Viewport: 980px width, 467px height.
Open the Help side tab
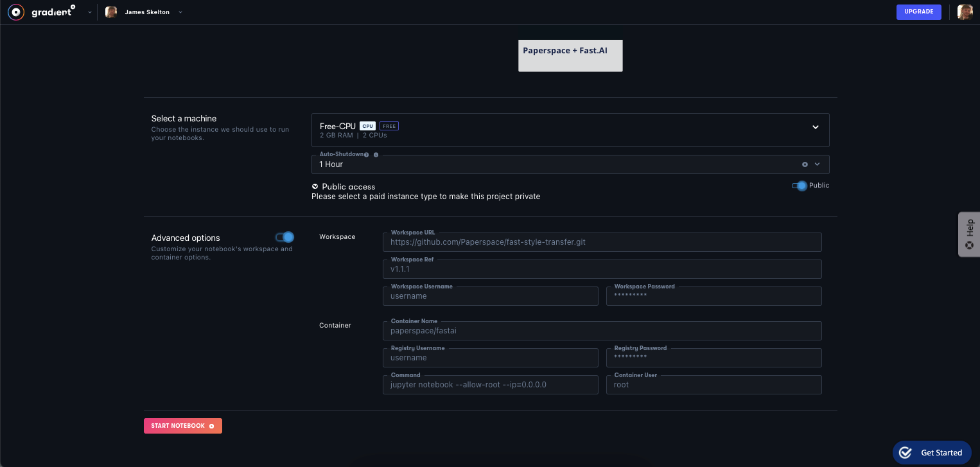pyautogui.click(x=969, y=234)
